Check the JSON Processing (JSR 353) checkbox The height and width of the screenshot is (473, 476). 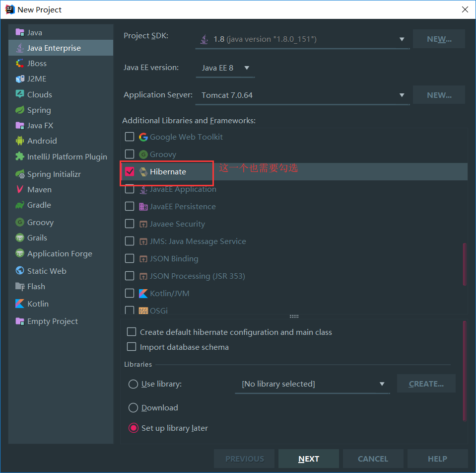coord(130,276)
